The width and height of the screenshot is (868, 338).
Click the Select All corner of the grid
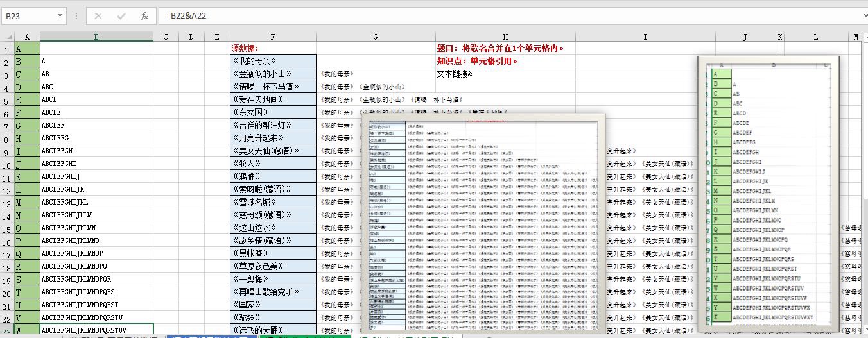click(x=7, y=37)
